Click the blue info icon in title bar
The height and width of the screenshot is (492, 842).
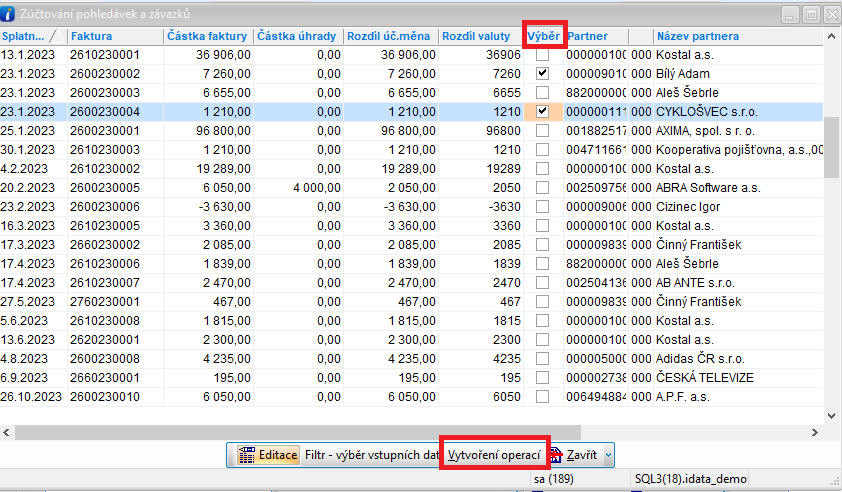10,14
